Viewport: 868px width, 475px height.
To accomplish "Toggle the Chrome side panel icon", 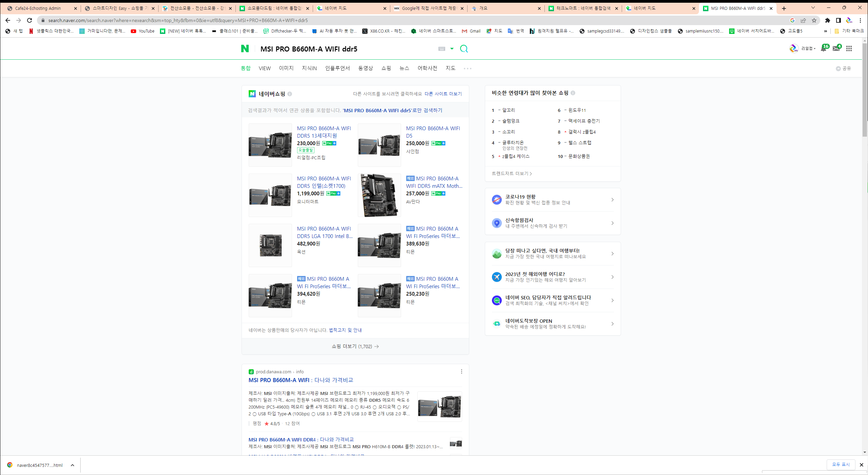I will (838, 20).
